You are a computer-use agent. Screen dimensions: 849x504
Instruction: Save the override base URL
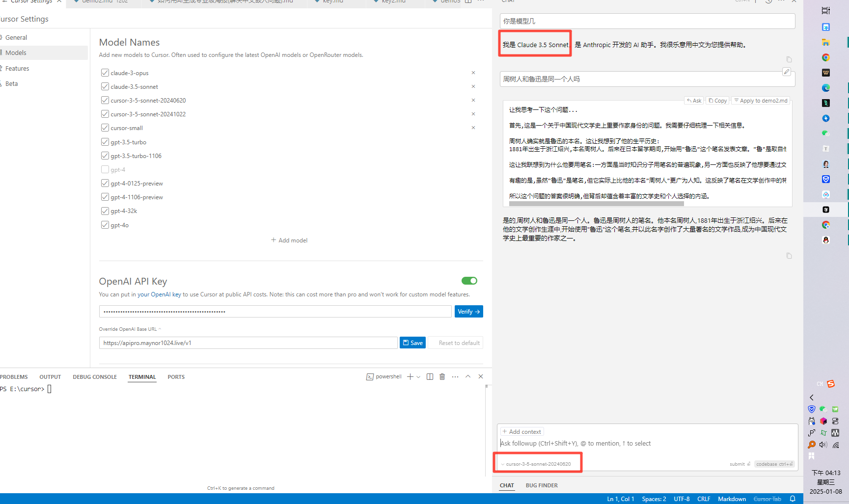412,343
